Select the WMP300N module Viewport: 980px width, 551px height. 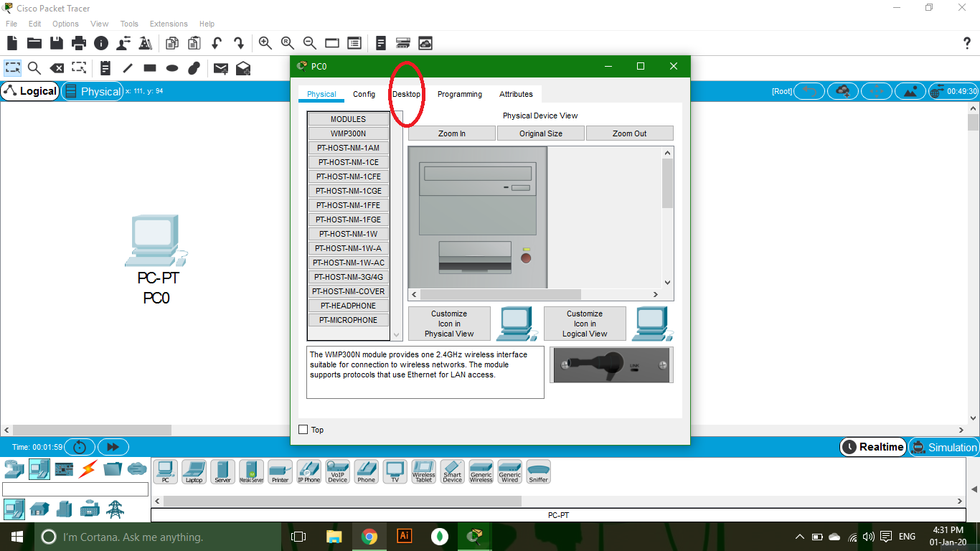click(348, 133)
